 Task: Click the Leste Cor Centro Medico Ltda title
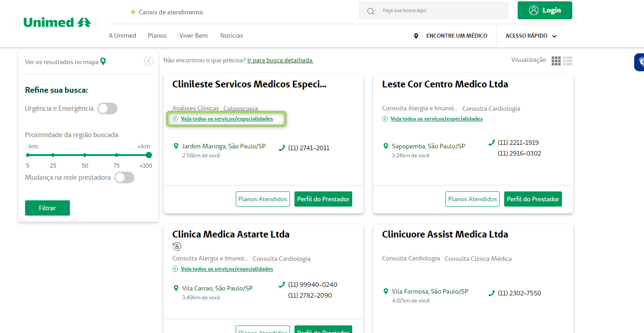coord(445,84)
